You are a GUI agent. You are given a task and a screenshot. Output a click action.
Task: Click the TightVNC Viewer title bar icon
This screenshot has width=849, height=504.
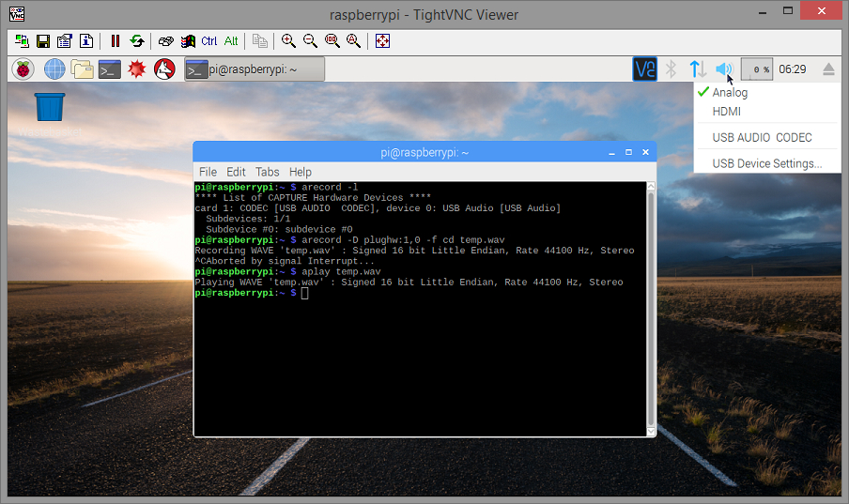click(17, 13)
